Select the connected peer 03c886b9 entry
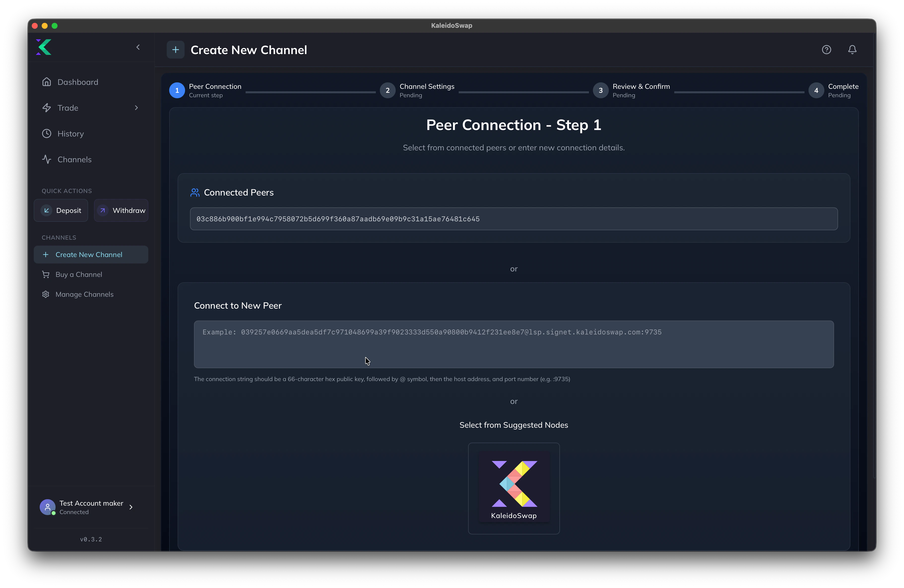 pyautogui.click(x=513, y=219)
